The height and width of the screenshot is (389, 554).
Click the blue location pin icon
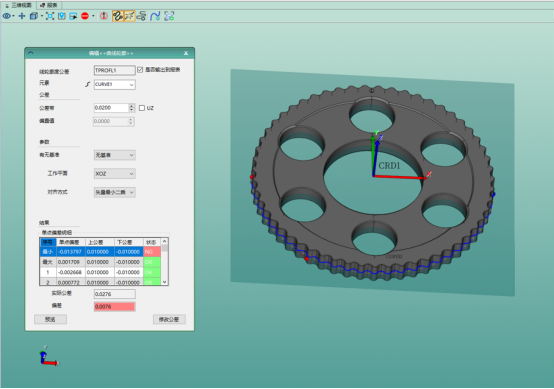click(62, 16)
